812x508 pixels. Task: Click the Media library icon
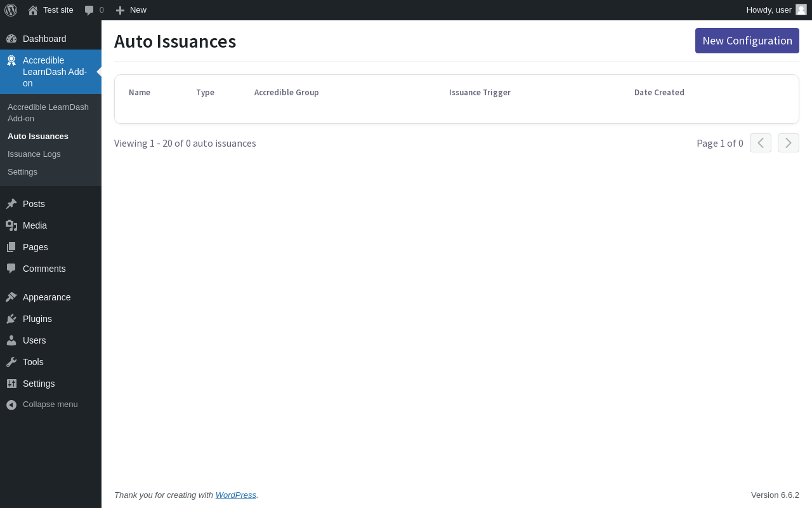(11, 225)
